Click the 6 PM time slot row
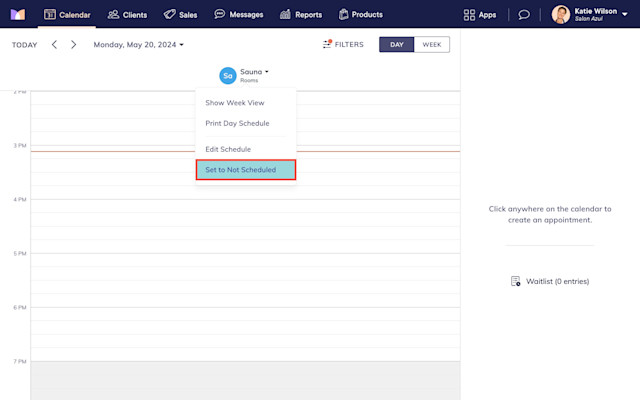Screen dimensions: 640x400 click(x=245, y=314)
